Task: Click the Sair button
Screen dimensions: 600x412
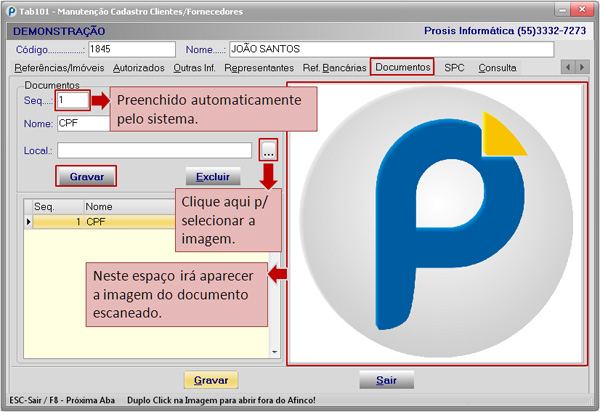Action: pos(386,380)
